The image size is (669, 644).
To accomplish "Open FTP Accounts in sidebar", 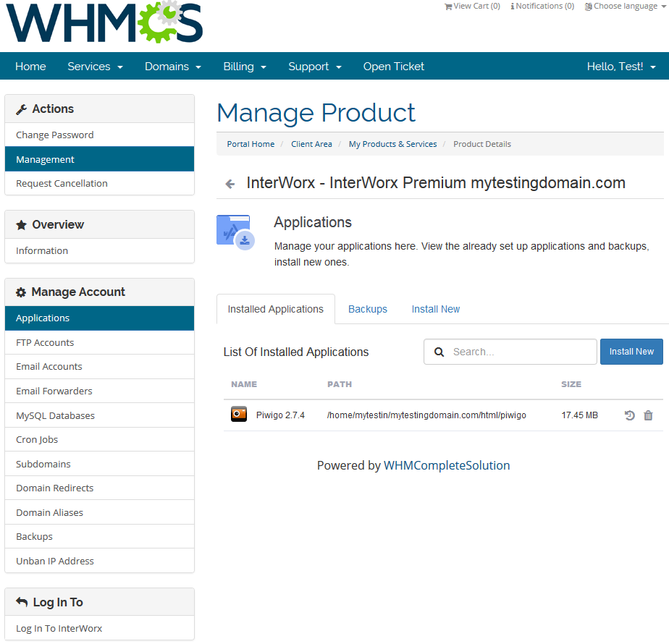I will point(99,342).
